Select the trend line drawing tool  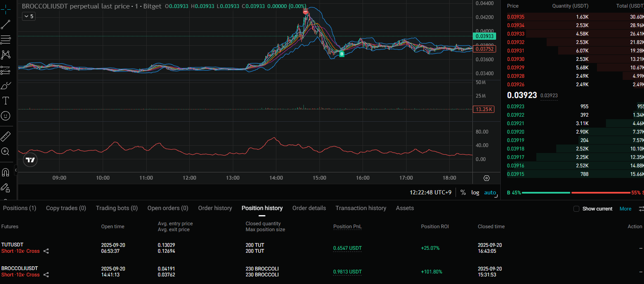coord(6,25)
